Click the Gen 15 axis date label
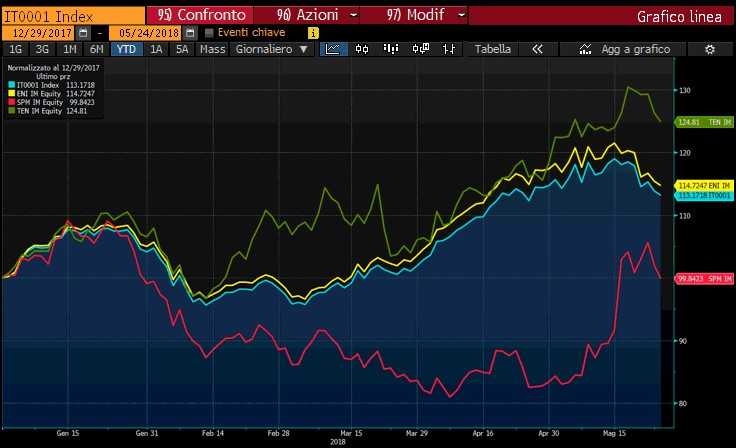Screen dimensions: 736x448 click(68, 433)
